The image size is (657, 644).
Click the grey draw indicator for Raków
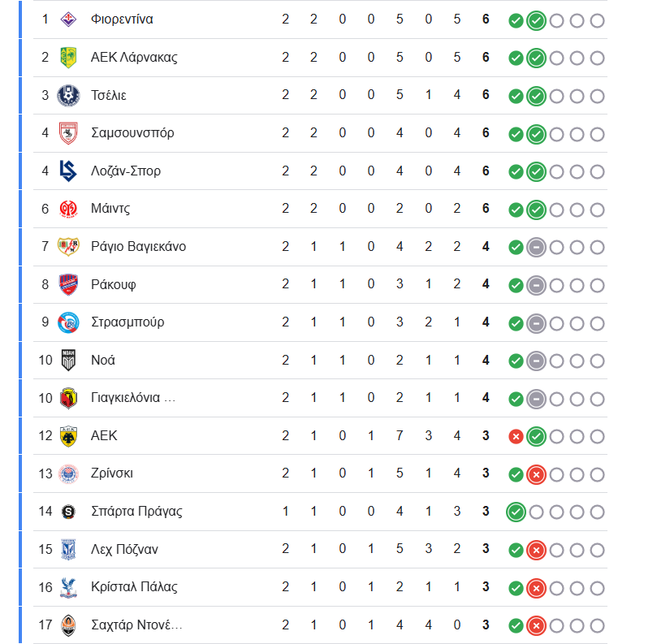tap(536, 285)
